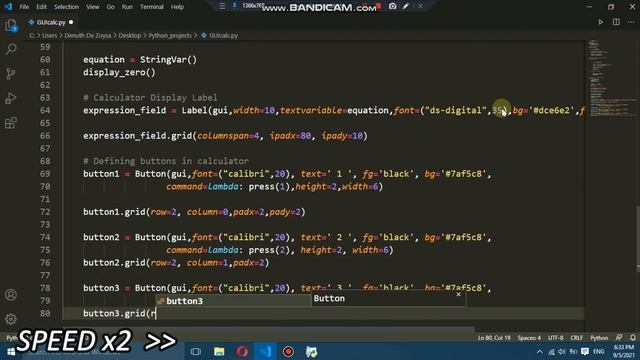Open the volume tray icon
The height and width of the screenshot is (360, 640).
[x=562, y=351]
